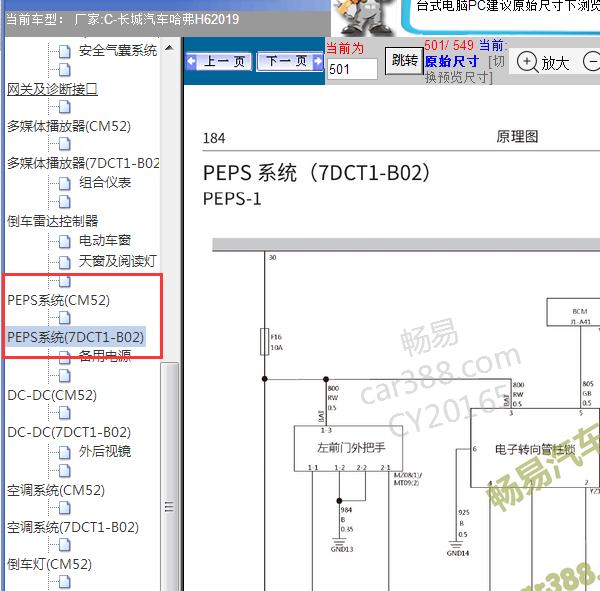Select 多媒体播放器(CM52) in the tree

pos(69,126)
